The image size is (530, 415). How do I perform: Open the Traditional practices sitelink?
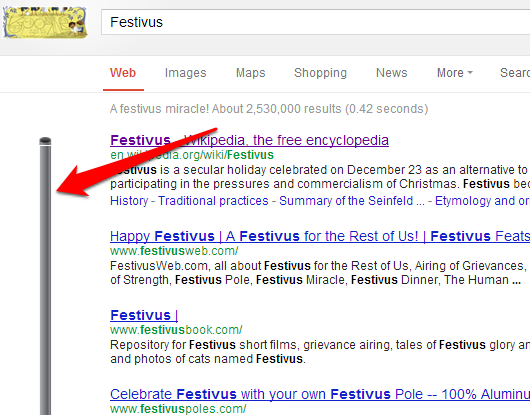point(213,201)
